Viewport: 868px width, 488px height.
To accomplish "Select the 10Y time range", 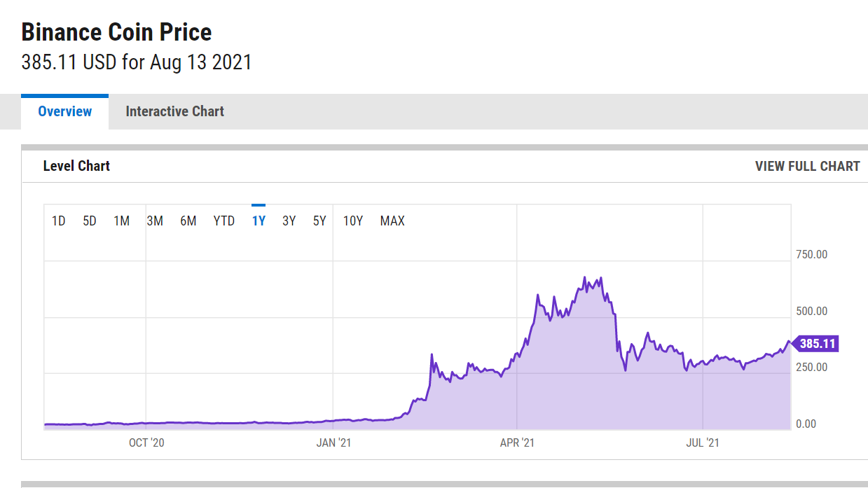I will (353, 221).
